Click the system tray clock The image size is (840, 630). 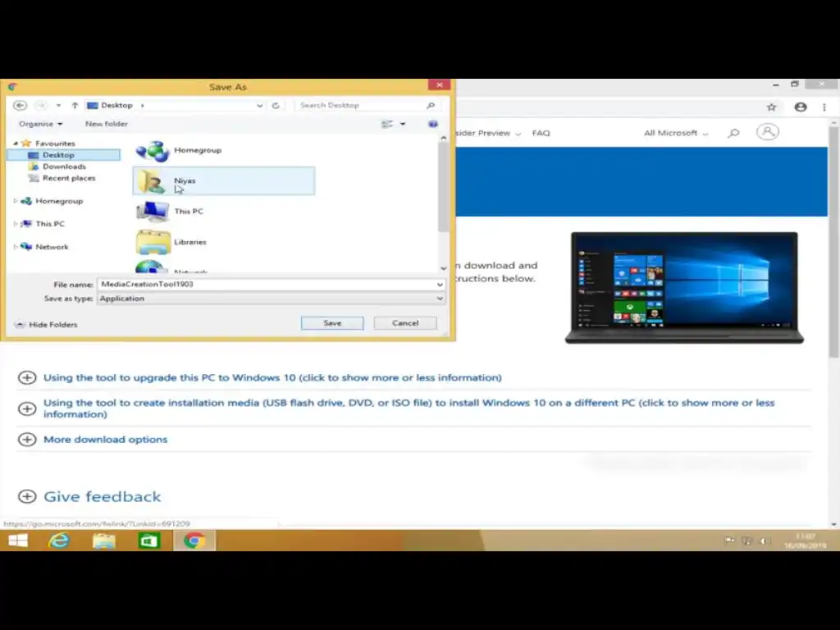pos(806,541)
